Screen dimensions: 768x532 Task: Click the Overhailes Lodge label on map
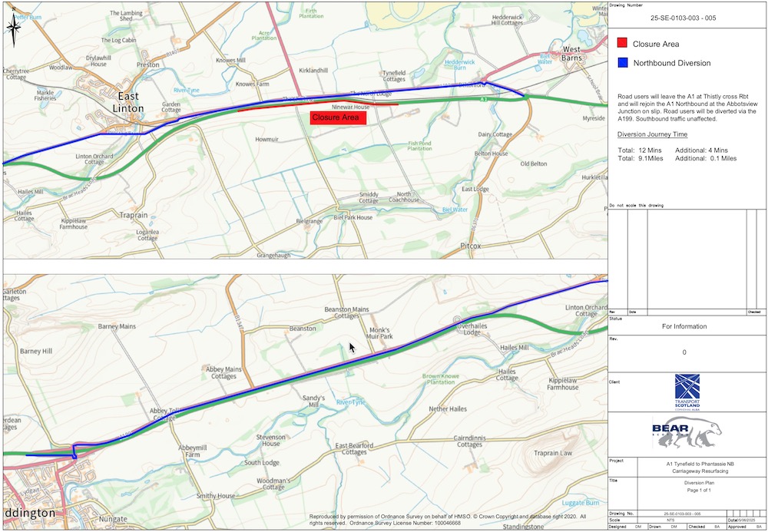[x=479, y=328]
